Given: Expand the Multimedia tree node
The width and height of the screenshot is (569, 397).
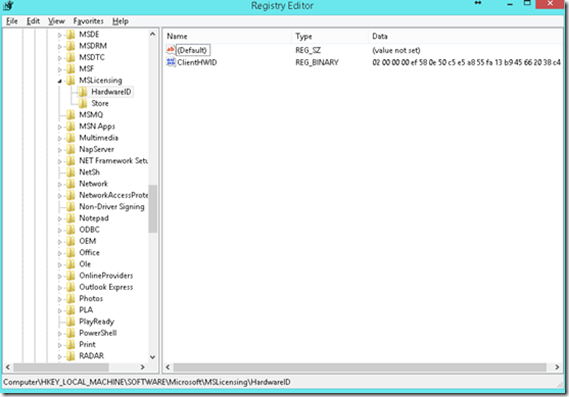Looking at the screenshot, I should (60, 139).
